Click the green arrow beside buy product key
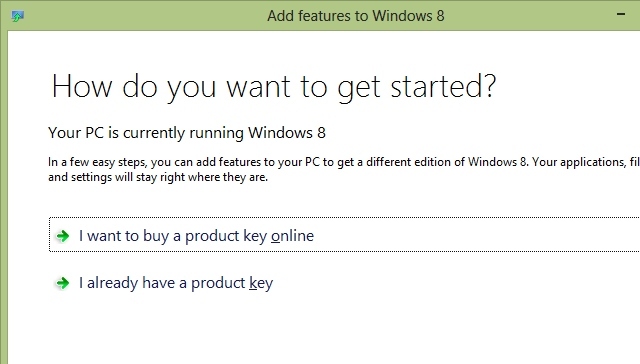This screenshot has width=640, height=364. (x=62, y=236)
